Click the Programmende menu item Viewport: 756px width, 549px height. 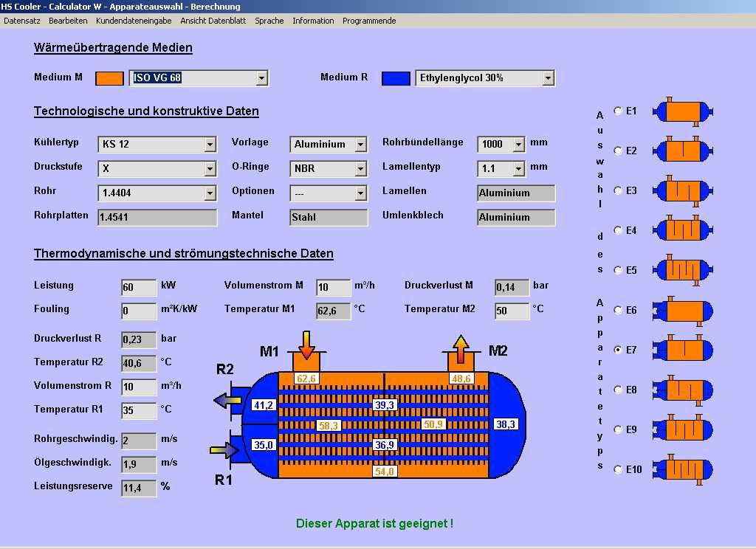369,21
